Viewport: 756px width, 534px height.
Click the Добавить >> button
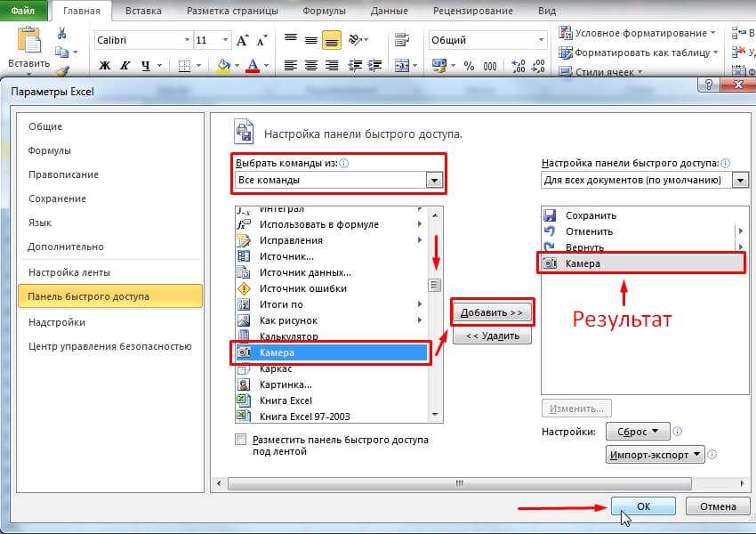click(x=492, y=312)
